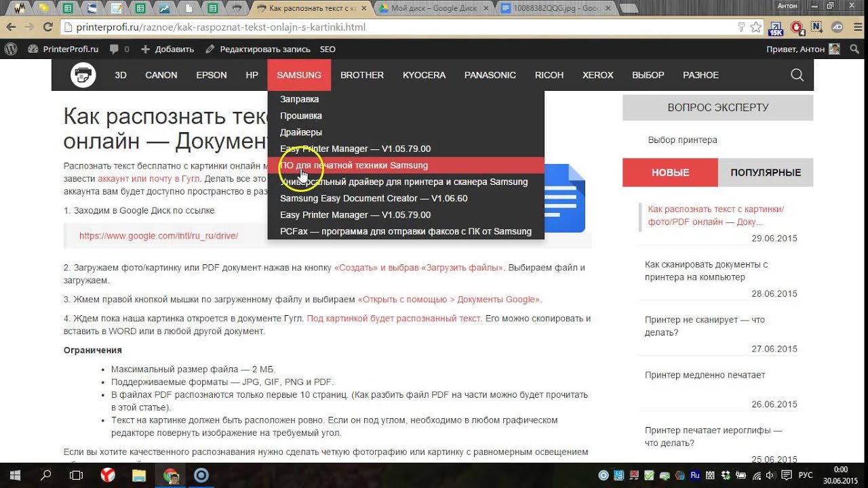Viewport: 868px width, 488px height.
Task: Open the Chrome hamburger menu
Action: click(856, 28)
